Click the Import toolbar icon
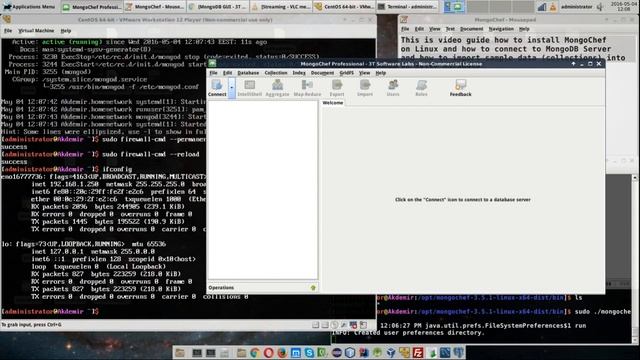The image size is (640, 360). [x=365, y=88]
